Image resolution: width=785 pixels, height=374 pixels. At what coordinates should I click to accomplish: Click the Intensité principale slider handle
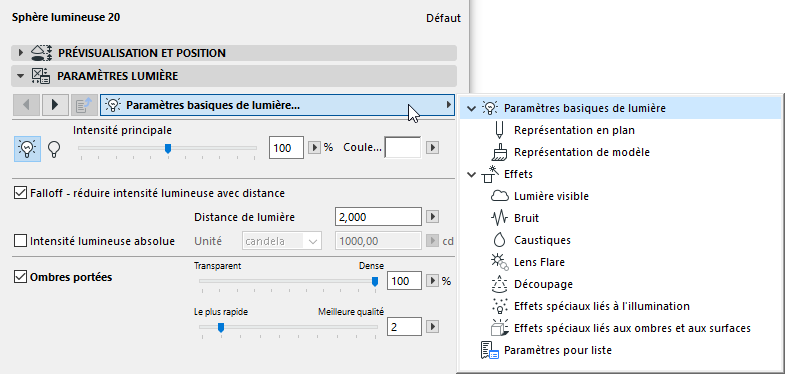coord(168,149)
